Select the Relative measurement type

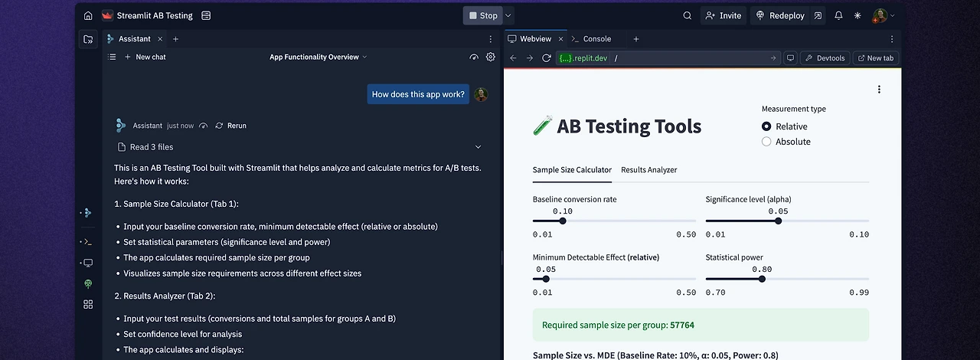(x=766, y=126)
